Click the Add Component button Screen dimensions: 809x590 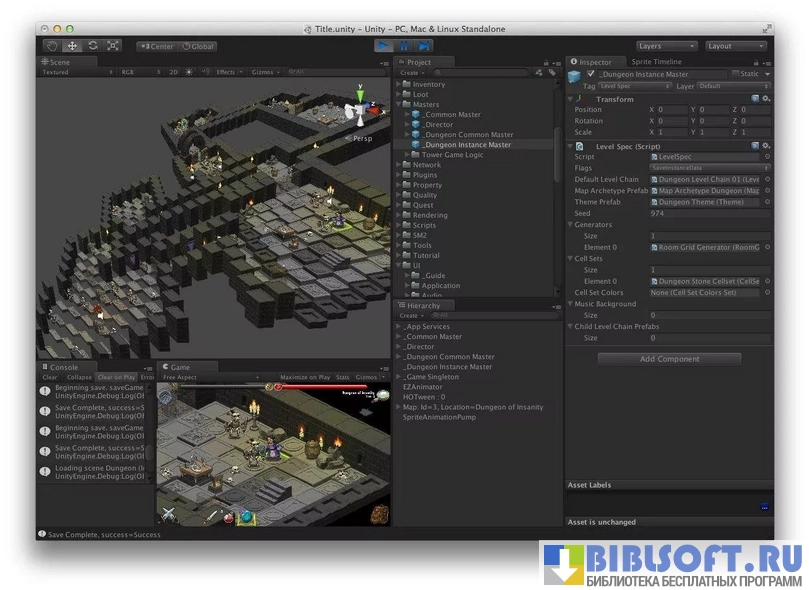(669, 359)
